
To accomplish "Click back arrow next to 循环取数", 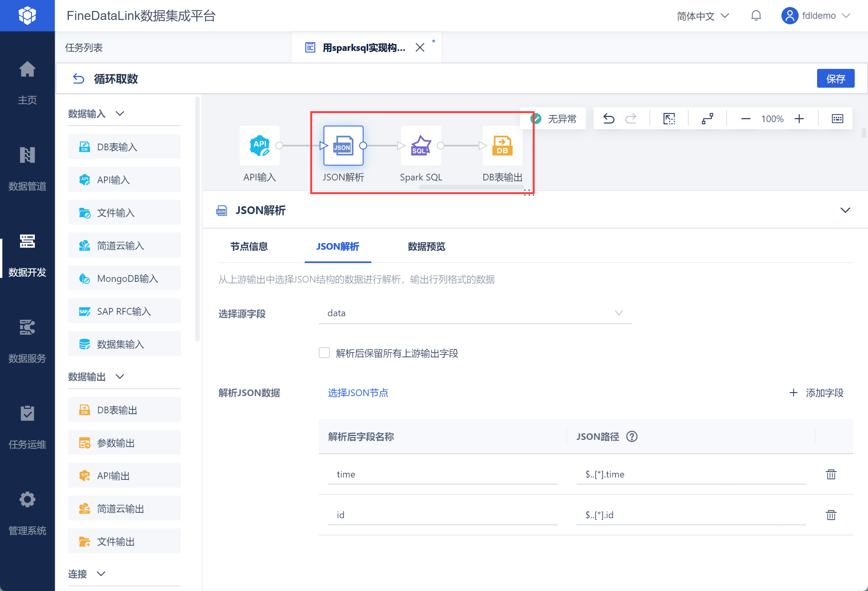I will click(x=79, y=79).
